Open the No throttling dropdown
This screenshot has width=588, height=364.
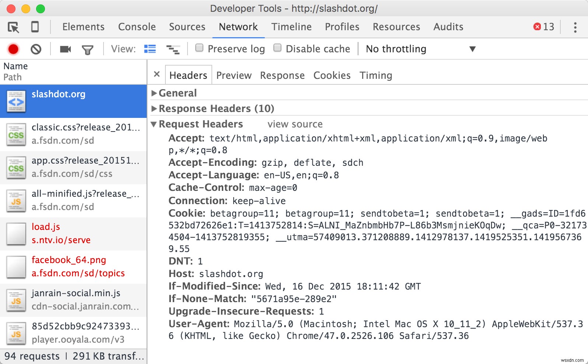tap(420, 49)
